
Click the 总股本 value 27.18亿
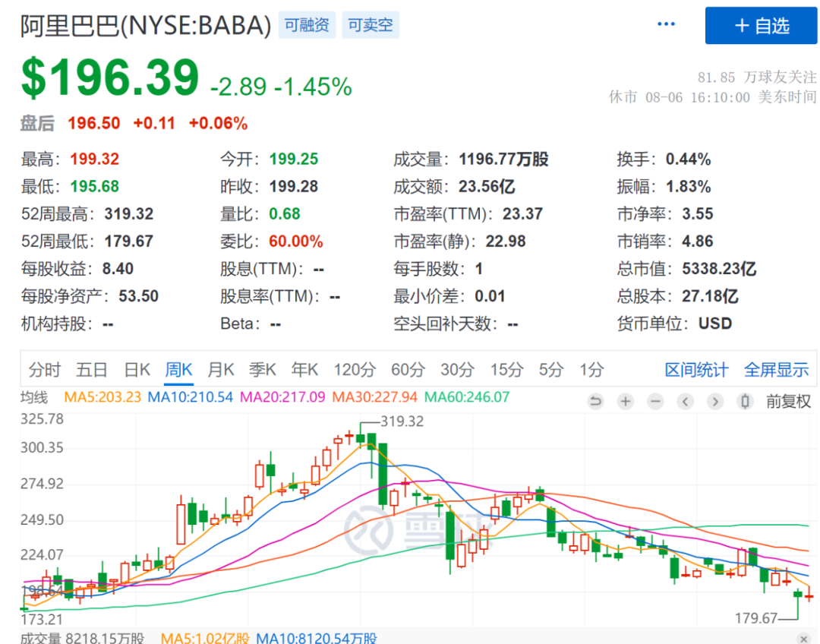pos(710,296)
